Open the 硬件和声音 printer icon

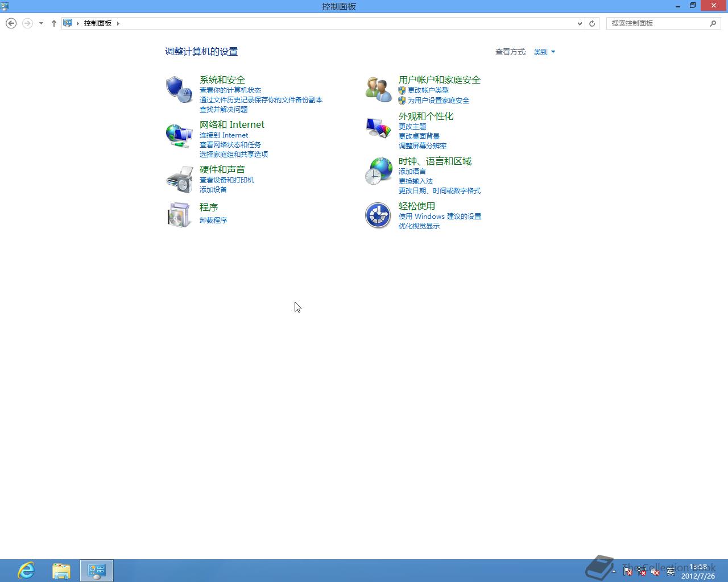point(179,180)
